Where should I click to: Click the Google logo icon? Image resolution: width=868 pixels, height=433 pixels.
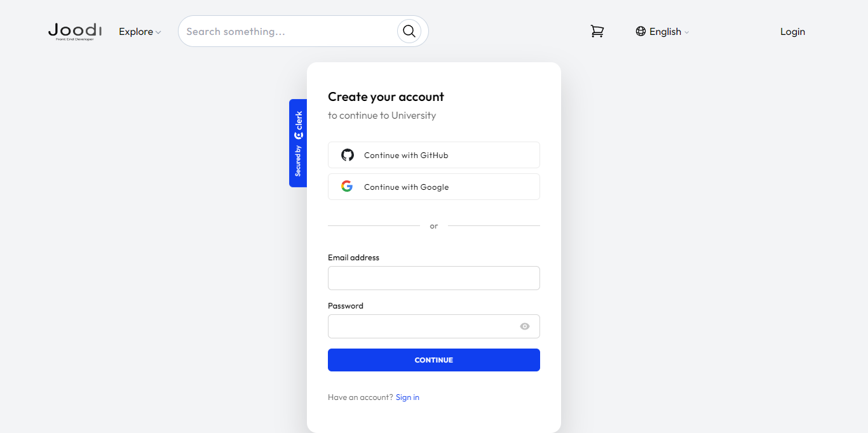347,187
